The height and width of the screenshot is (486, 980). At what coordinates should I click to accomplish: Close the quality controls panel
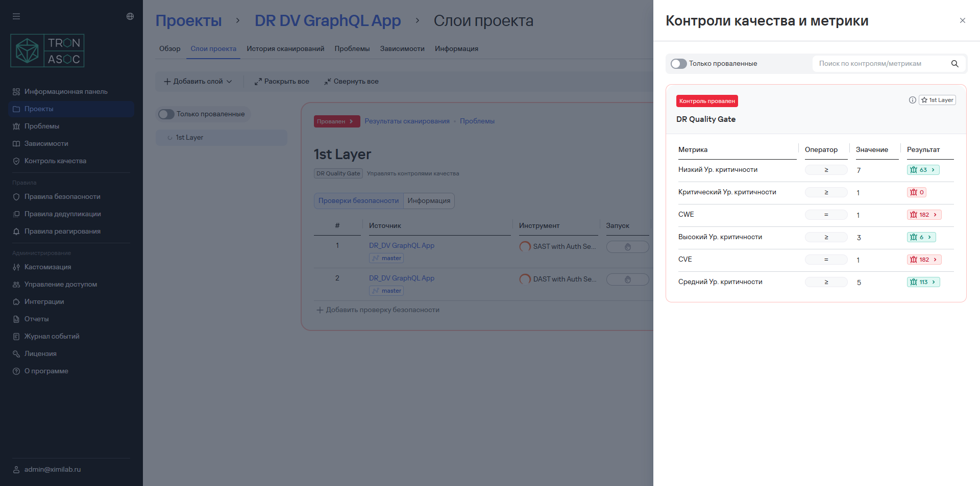(x=962, y=20)
